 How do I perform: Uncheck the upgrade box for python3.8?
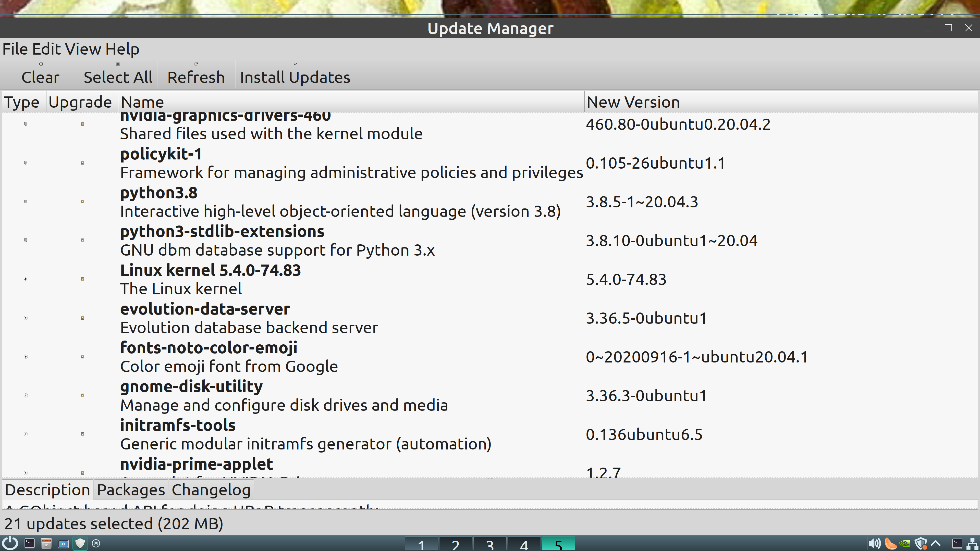(82, 202)
